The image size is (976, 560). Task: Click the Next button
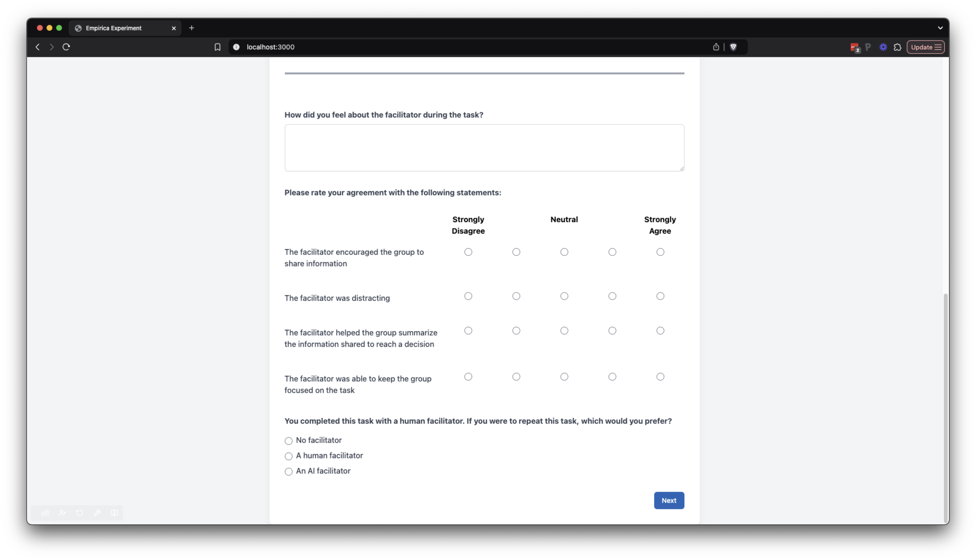(x=669, y=500)
